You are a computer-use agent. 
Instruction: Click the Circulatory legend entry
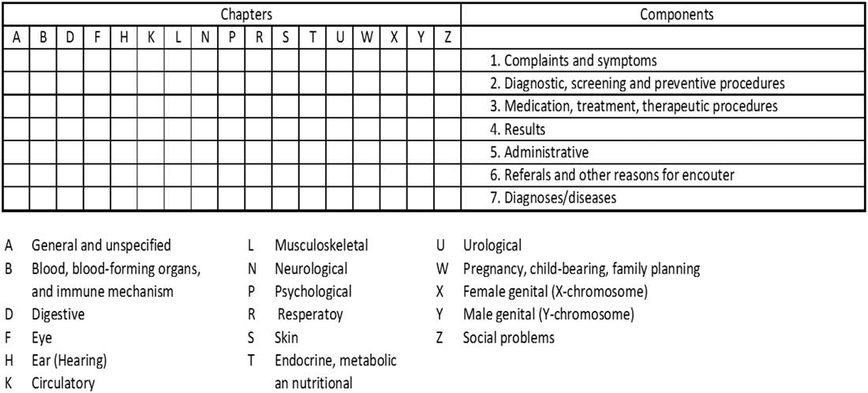click(x=63, y=384)
